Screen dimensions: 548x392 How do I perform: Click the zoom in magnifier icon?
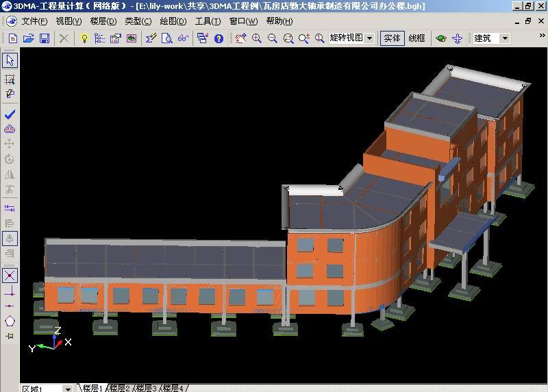pyautogui.click(x=257, y=38)
